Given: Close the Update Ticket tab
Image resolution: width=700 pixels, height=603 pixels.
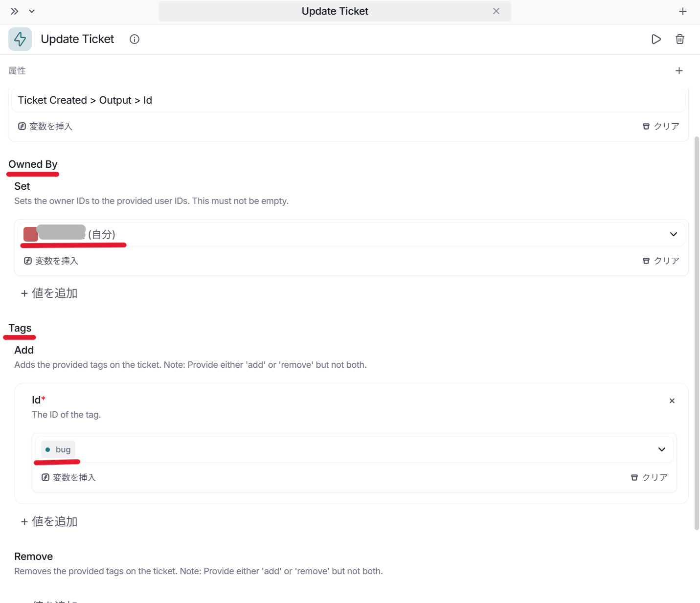Looking at the screenshot, I should pyautogui.click(x=496, y=11).
